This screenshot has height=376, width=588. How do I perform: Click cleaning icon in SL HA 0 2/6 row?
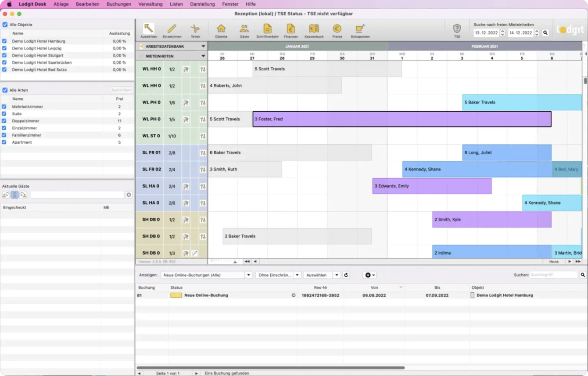click(x=186, y=203)
